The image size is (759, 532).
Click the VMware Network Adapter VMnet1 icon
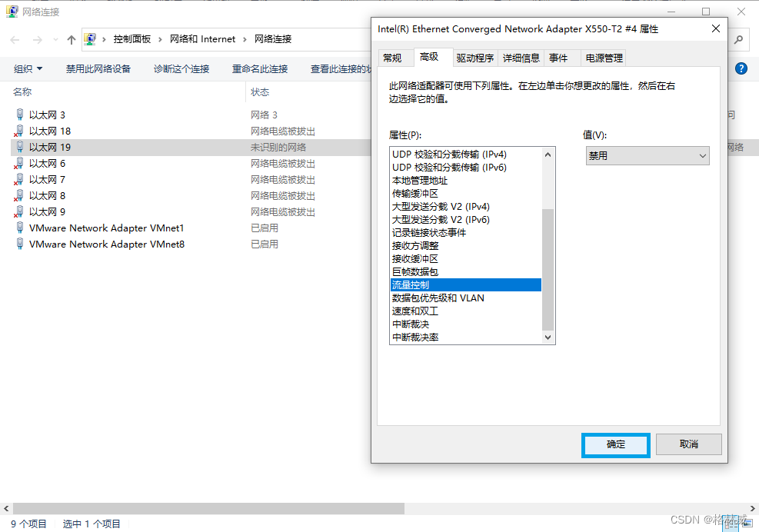(x=19, y=228)
